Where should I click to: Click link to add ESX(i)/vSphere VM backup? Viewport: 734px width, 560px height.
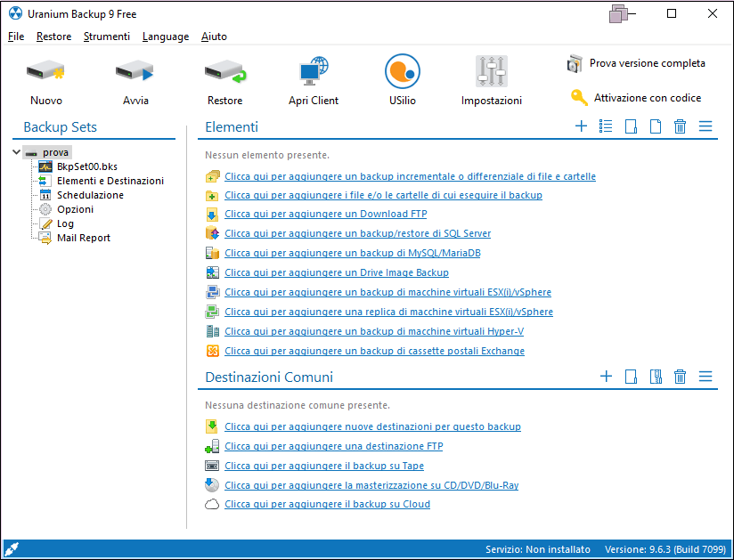[388, 292]
